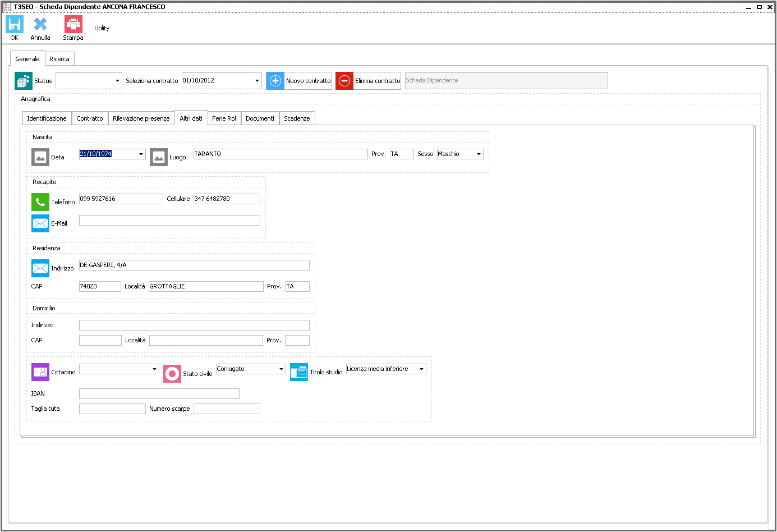Screen dimensions: 777x532
Task: Open the Sesso dropdown showing Maschio
Action: tap(479, 154)
